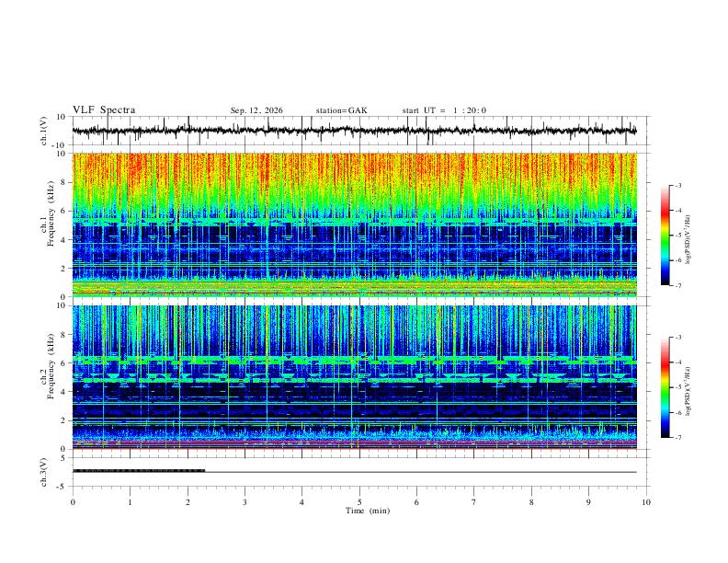Click the Time (min) axis label

368,511
